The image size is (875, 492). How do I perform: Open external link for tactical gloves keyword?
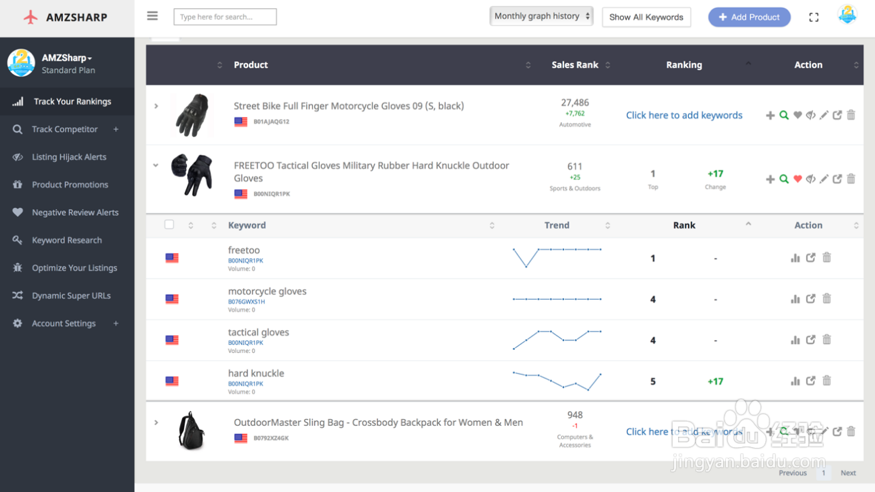point(811,340)
